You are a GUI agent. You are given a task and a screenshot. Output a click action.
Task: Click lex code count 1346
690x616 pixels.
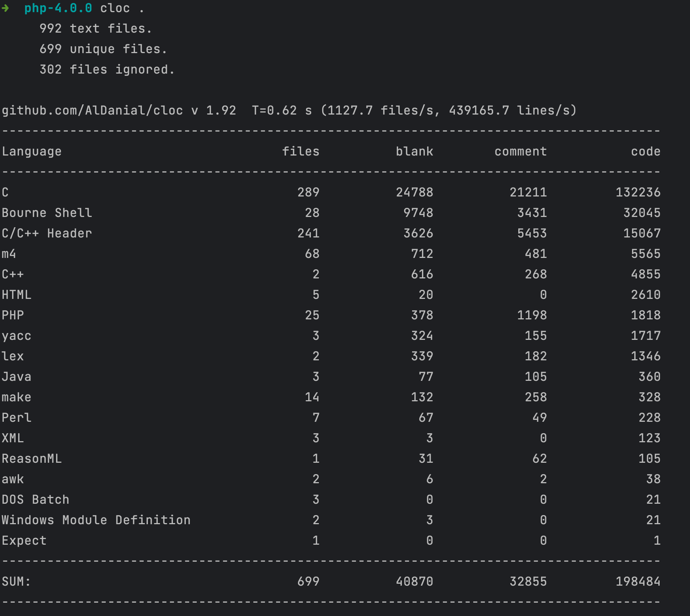pyautogui.click(x=646, y=356)
